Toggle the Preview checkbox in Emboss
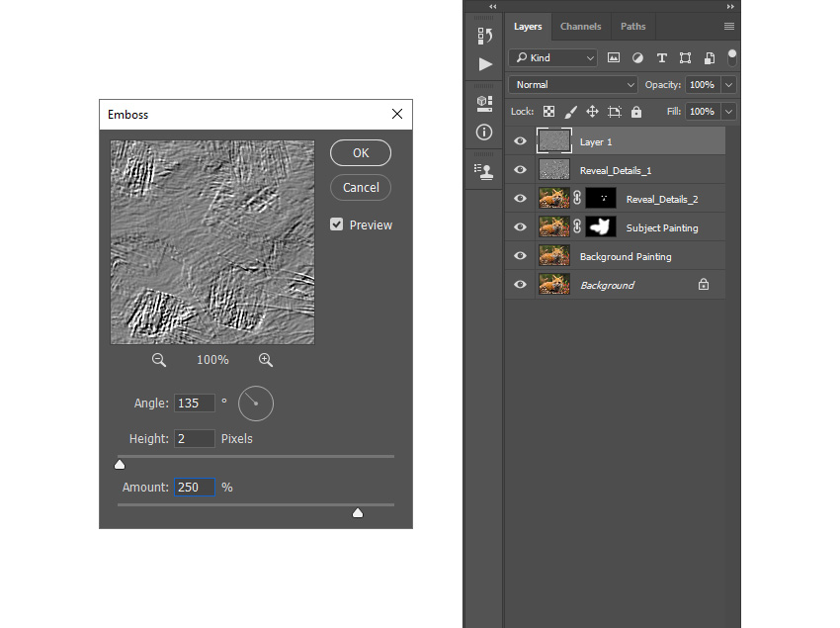 336,224
